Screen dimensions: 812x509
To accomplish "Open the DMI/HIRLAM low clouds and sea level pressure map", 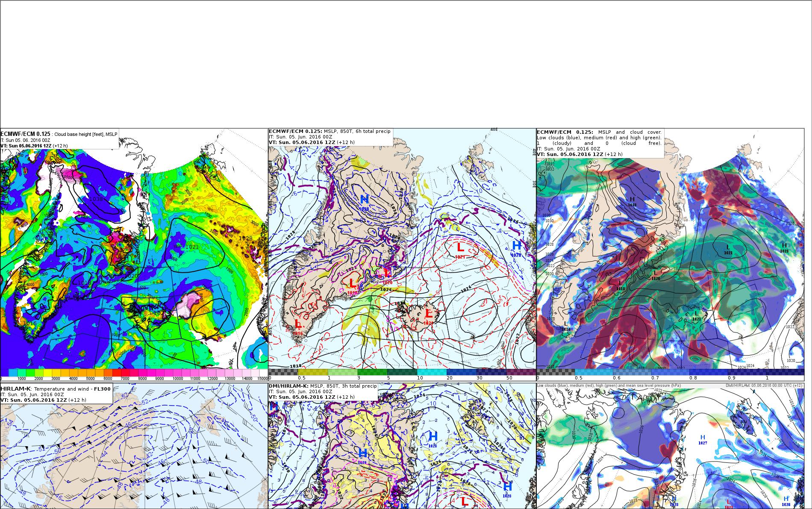I will pos(670,446).
